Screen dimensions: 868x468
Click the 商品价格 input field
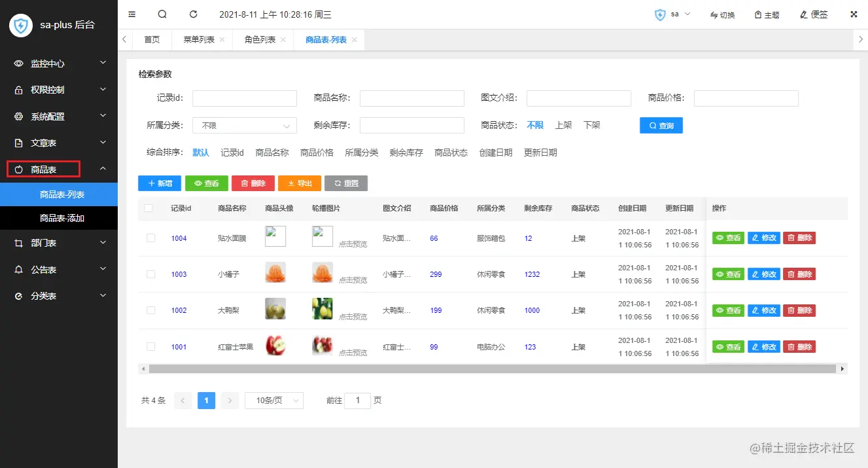pyautogui.click(x=746, y=98)
